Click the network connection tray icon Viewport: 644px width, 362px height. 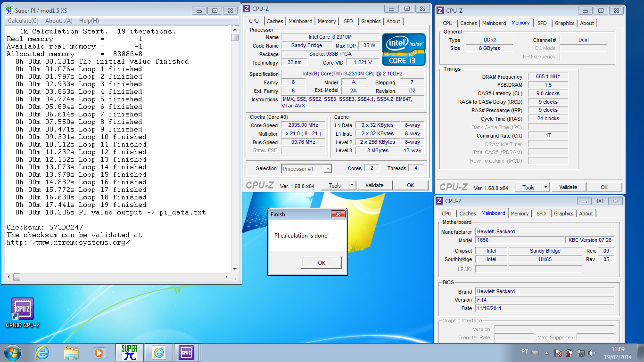click(x=581, y=353)
